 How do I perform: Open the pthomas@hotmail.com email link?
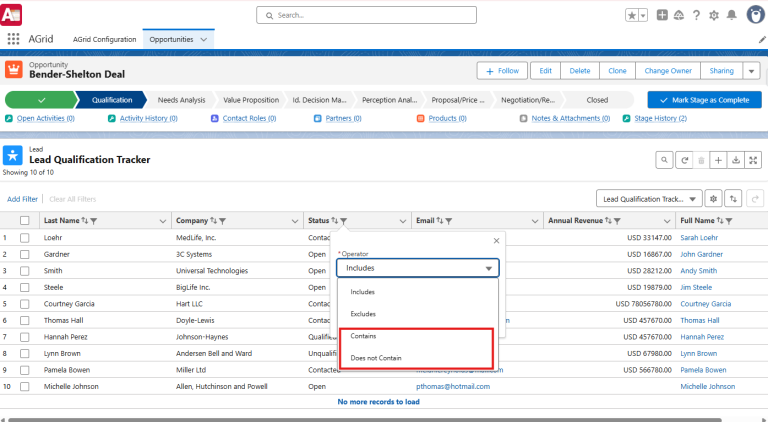(x=453, y=386)
